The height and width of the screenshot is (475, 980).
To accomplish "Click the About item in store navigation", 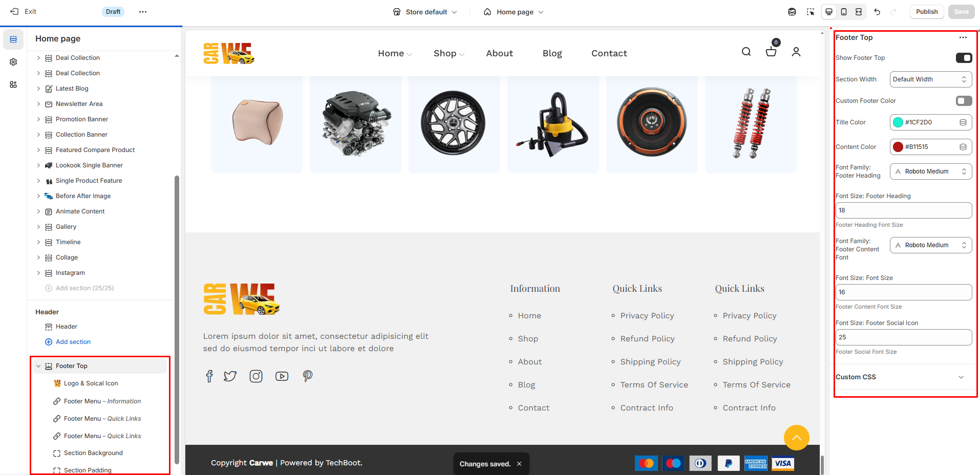I will tap(499, 53).
